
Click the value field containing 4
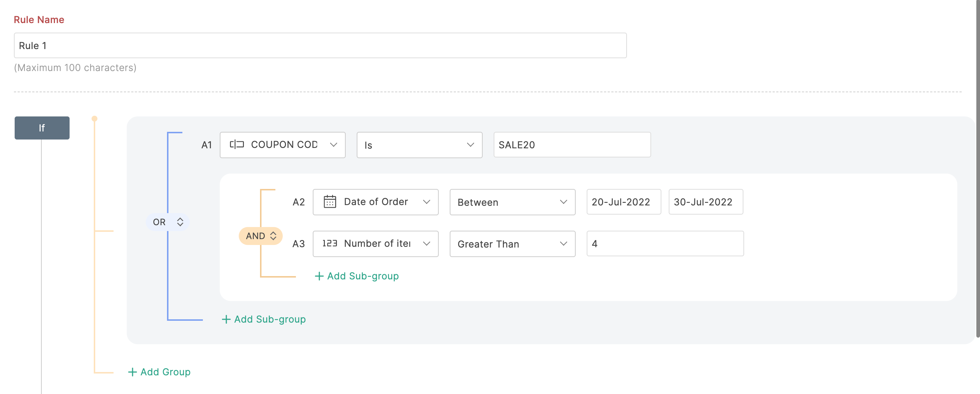tap(665, 244)
